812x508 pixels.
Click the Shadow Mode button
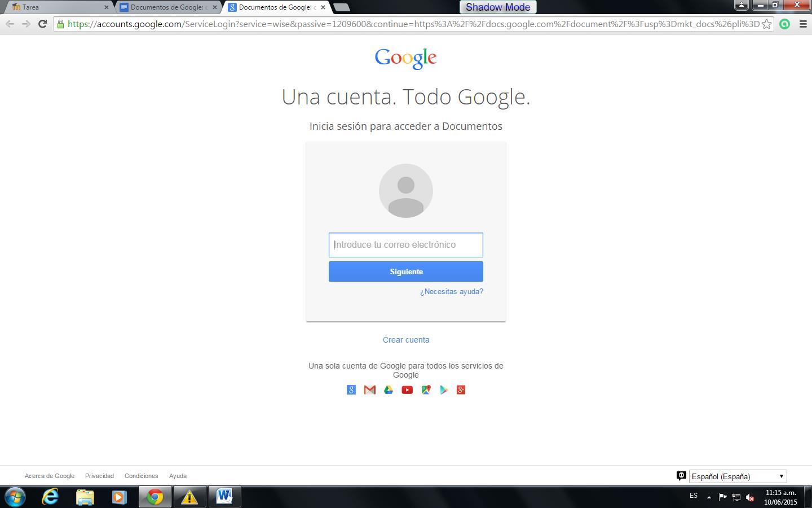click(498, 7)
